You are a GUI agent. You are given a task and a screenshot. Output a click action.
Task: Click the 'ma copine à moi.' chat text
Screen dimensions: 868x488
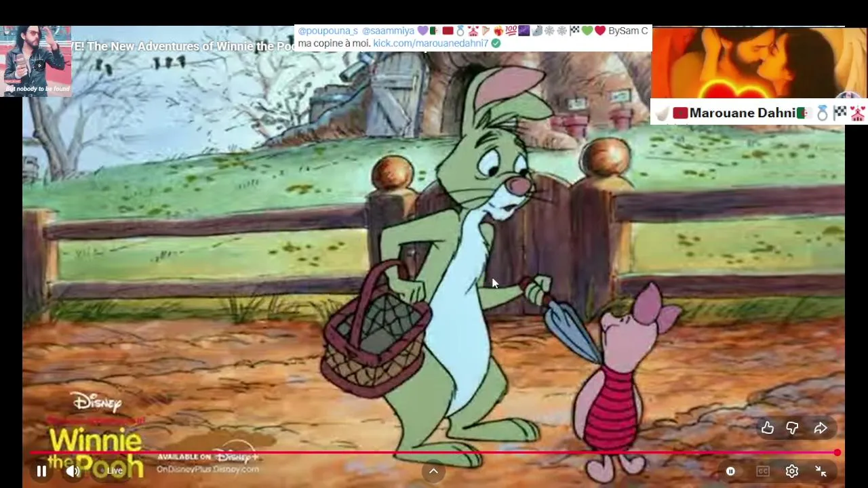click(334, 43)
